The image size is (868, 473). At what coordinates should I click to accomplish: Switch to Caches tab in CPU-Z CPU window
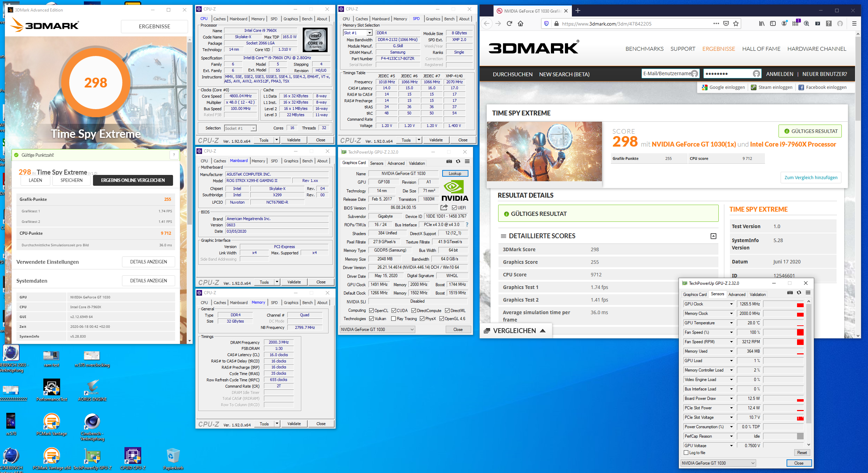[x=219, y=19]
